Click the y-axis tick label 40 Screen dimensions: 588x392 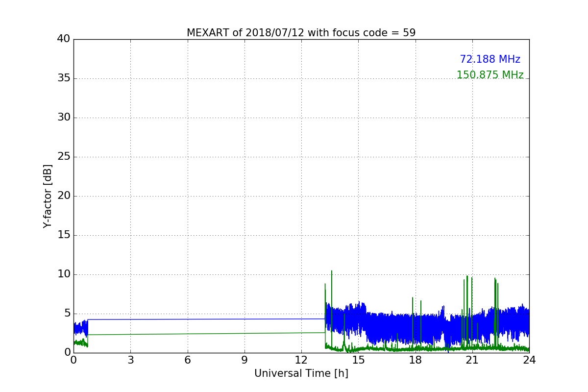[64, 39]
